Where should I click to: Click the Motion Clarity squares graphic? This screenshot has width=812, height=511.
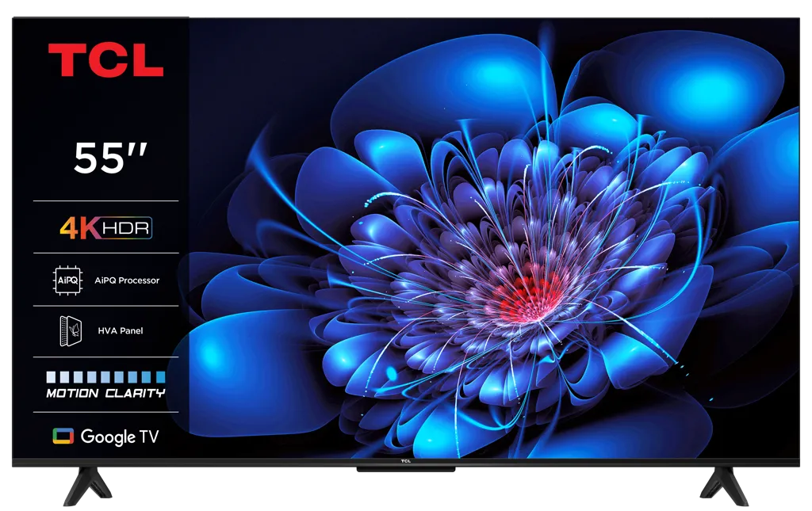pyautogui.click(x=105, y=376)
